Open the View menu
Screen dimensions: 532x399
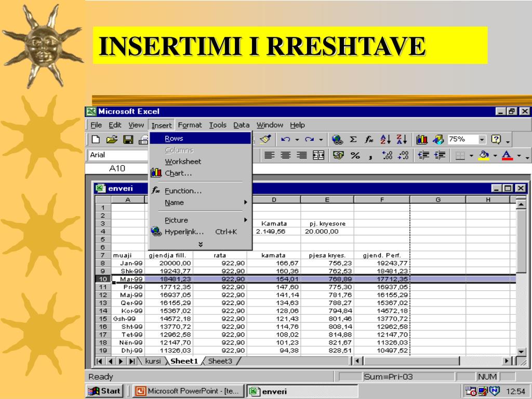tap(136, 125)
